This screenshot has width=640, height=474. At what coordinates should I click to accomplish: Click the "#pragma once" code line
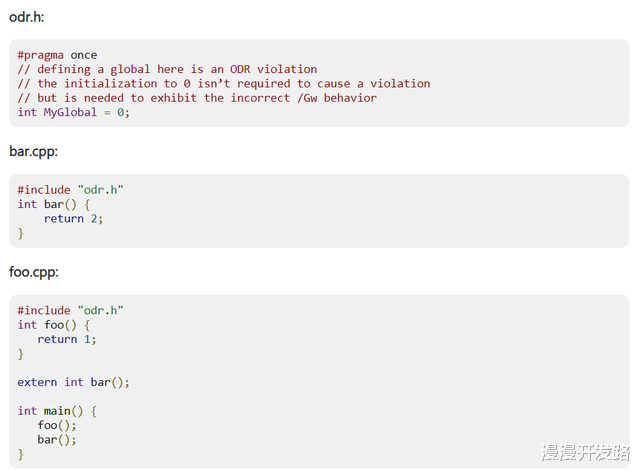click(57, 55)
